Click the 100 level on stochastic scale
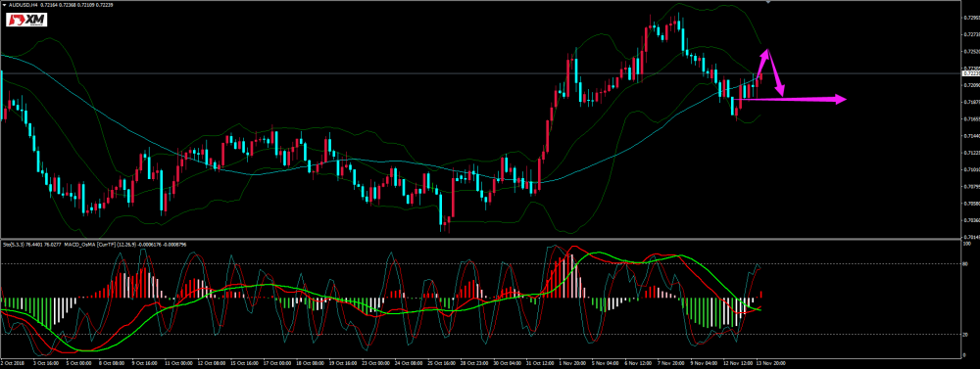Screen dimensions: 980x369 coord(968,244)
